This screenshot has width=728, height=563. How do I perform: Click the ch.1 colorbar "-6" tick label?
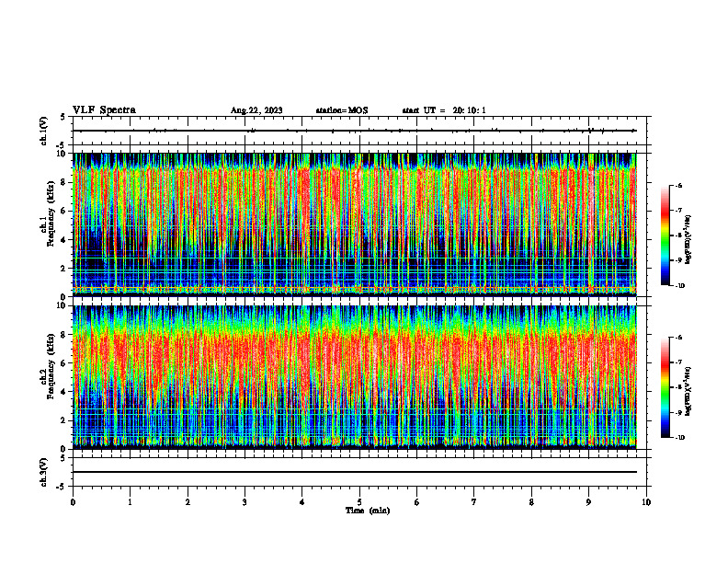(678, 185)
